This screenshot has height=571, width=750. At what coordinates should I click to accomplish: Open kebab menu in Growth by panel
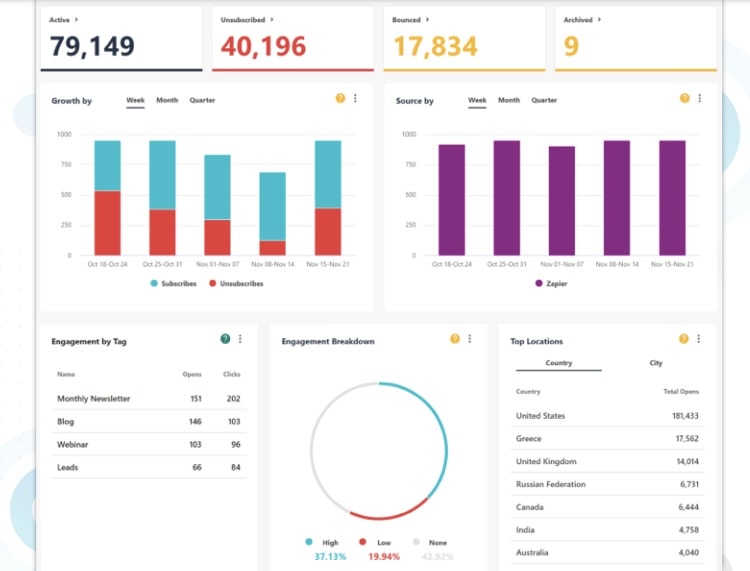[x=355, y=99]
